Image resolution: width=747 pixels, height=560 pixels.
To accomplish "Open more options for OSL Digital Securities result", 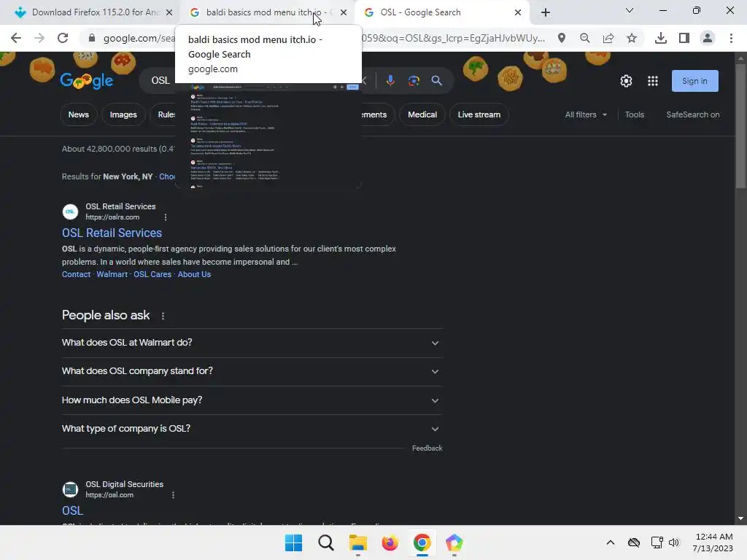I will [173, 495].
